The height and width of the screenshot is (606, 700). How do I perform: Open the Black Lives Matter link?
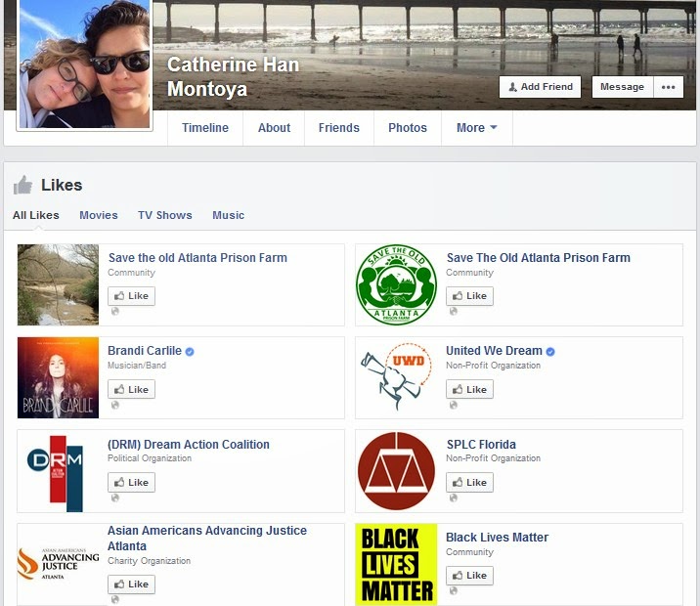click(498, 538)
